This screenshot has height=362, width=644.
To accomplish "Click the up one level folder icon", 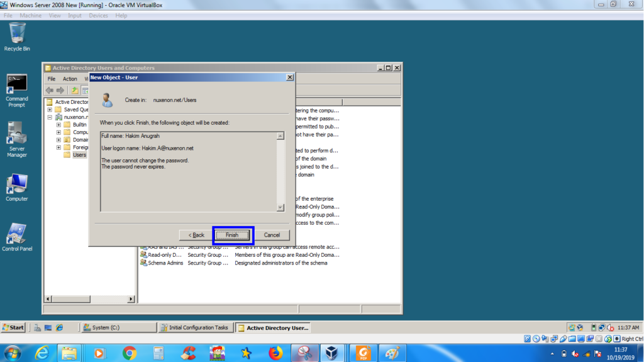I will [74, 90].
